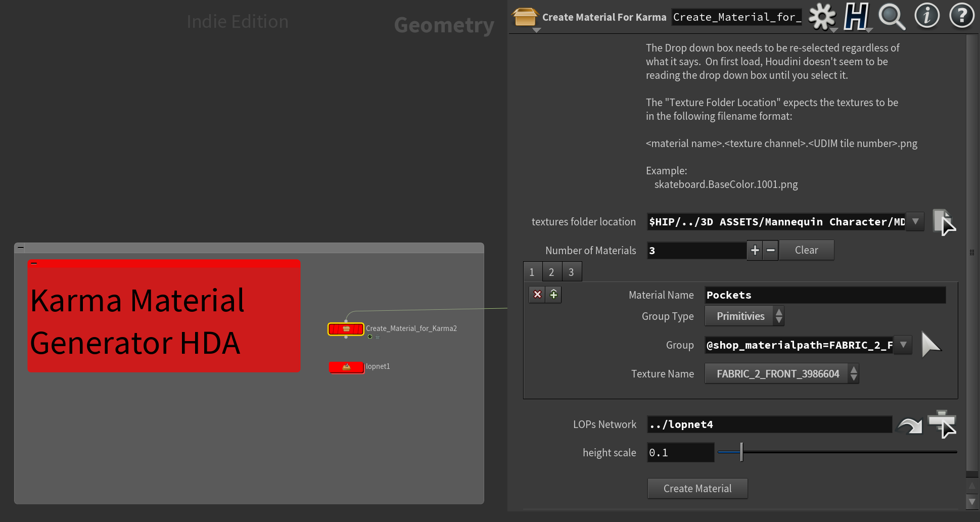The height and width of the screenshot is (522, 980).
Task: Open the parameter search magnifier icon
Action: (x=892, y=17)
